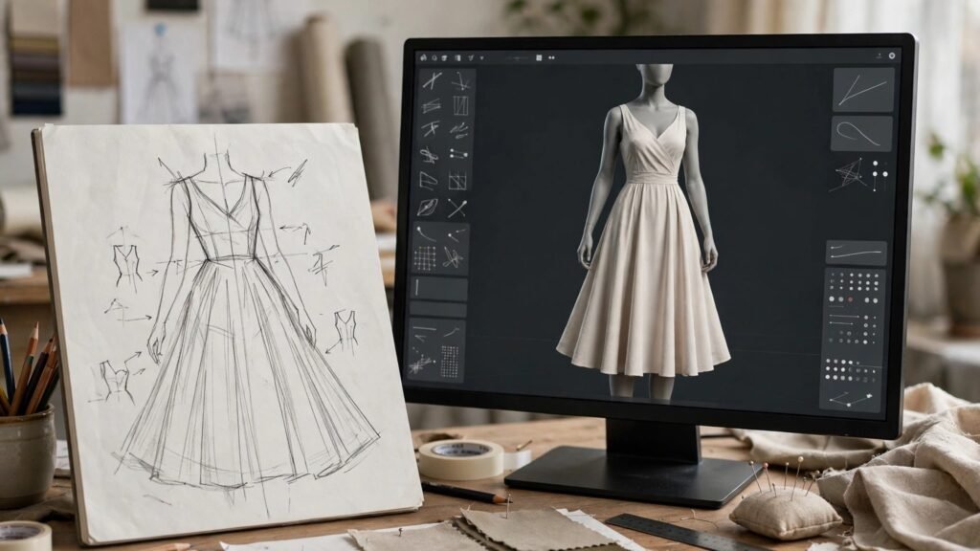Image resolution: width=980 pixels, height=551 pixels.
Task: Pick the reddish dot swatch in the right panel
Action: 850,299
